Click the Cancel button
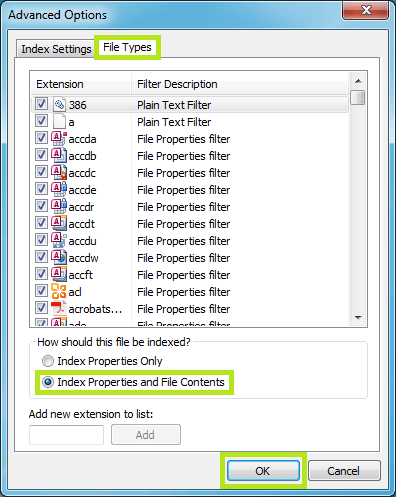The width and height of the screenshot is (396, 497). point(344,471)
